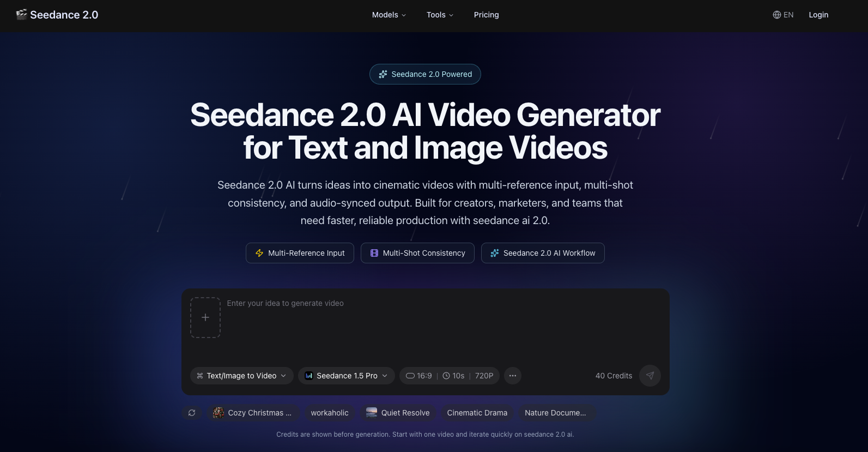Click the Multi-Shot Consistency chip

click(417, 253)
